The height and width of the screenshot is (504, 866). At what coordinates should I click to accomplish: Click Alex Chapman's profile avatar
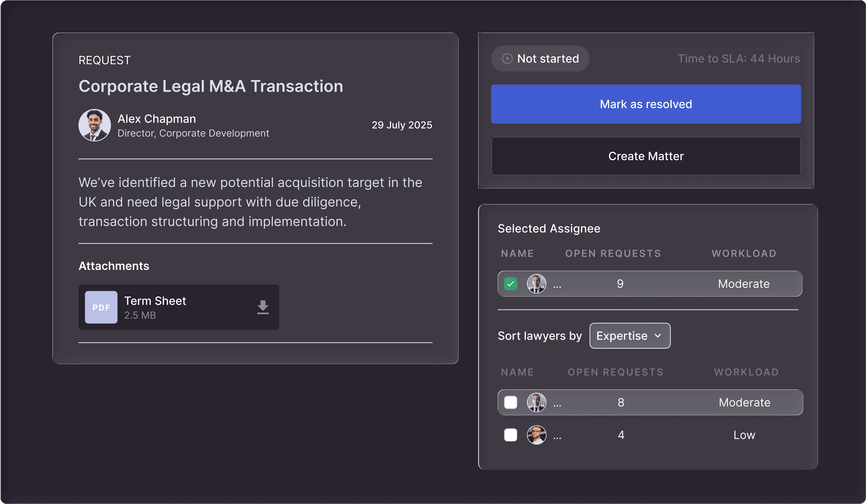coord(95,125)
